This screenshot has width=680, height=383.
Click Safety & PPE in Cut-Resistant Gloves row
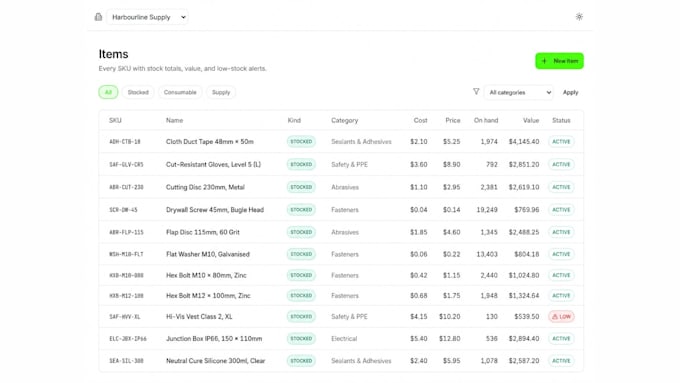click(x=350, y=164)
